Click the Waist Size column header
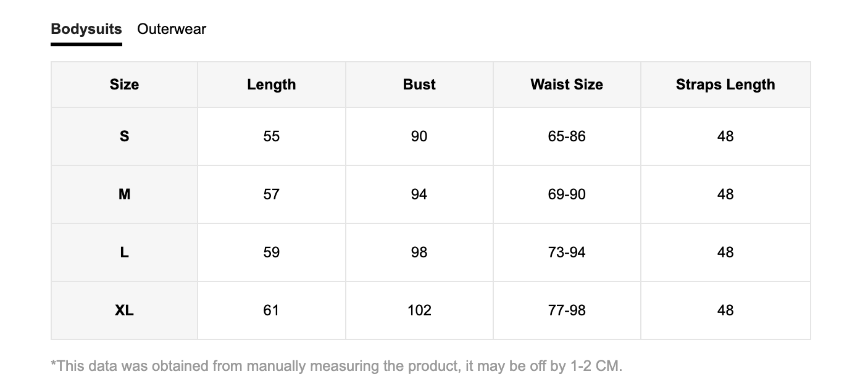The height and width of the screenshot is (390, 868). (567, 85)
